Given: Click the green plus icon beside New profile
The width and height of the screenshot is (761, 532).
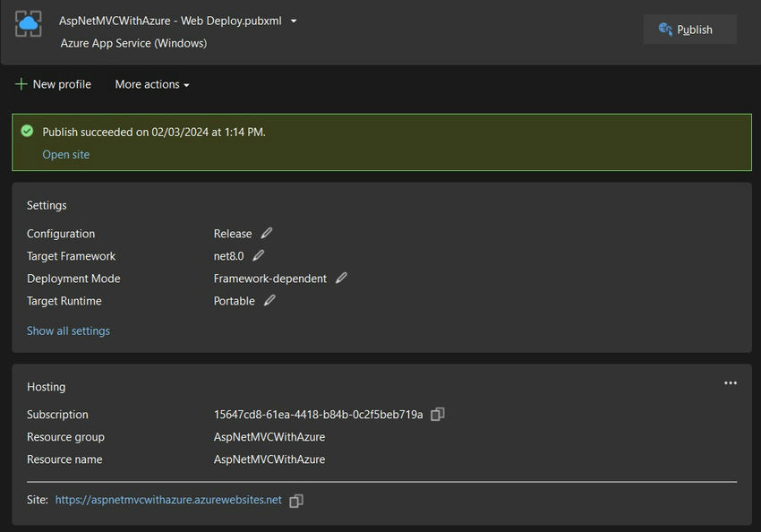Looking at the screenshot, I should [20, 83].
